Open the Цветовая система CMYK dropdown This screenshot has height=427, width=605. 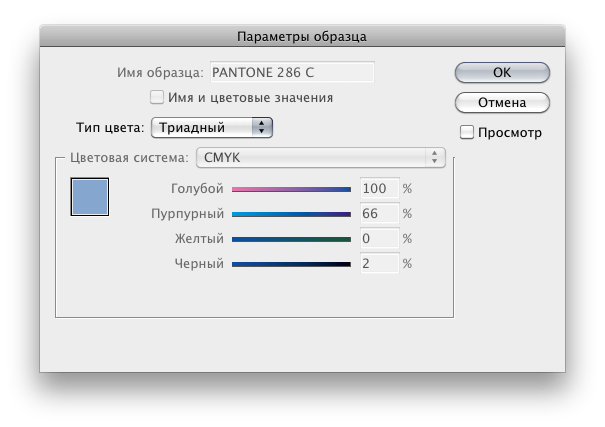(321, 157)
